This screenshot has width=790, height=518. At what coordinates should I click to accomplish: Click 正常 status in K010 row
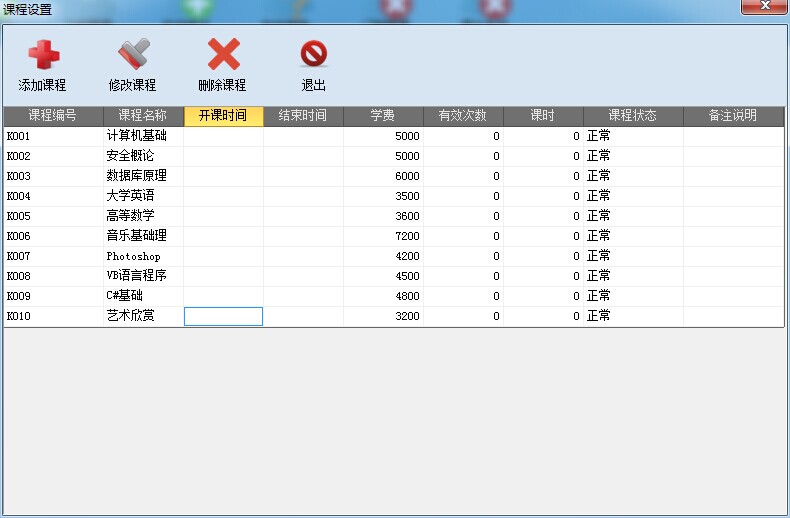(599, 315)
